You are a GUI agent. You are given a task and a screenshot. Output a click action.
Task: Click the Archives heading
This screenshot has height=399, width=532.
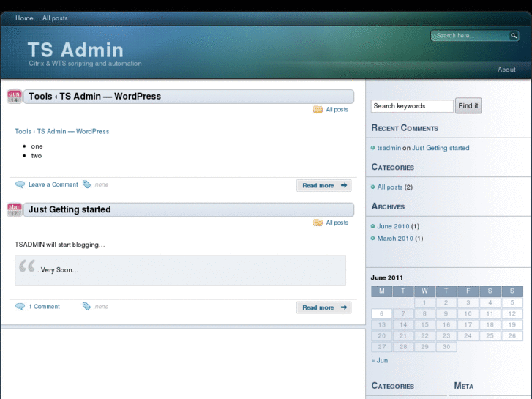coord(388,206)
